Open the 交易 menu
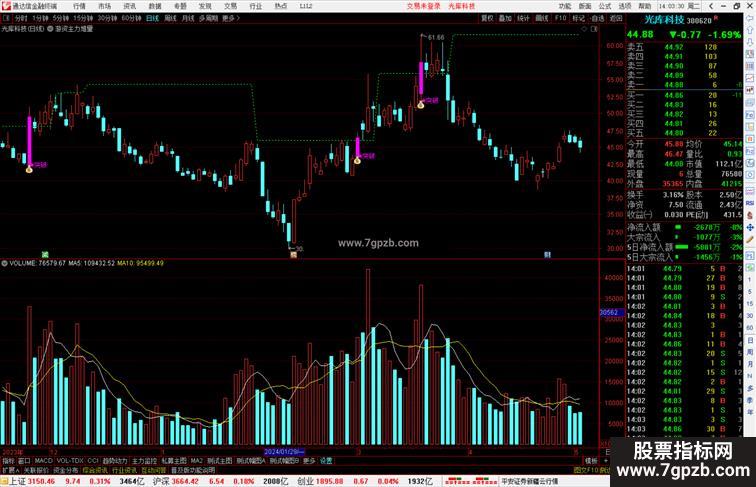Viewport: 756px width, 487px height. pyautogui.click(x=230, y=6)
